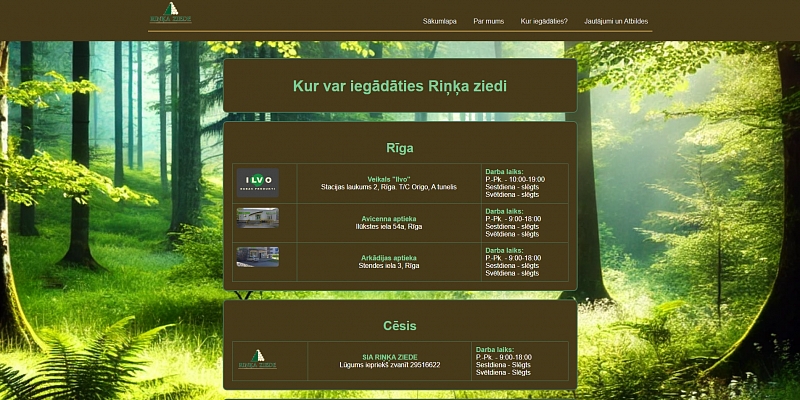Screen dimensions: 800x400
Task: Click the Avicenna aptieka photo thumbnail
Action: [x=258, y=218]
